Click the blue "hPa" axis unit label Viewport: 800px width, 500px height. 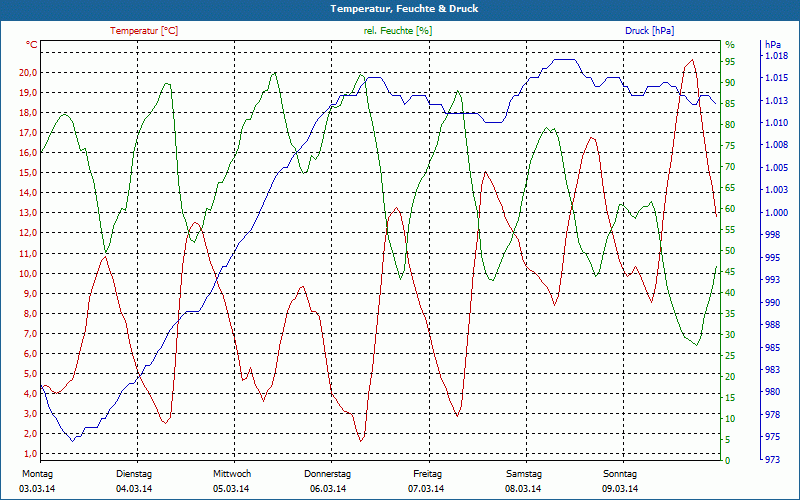[773, 45]
